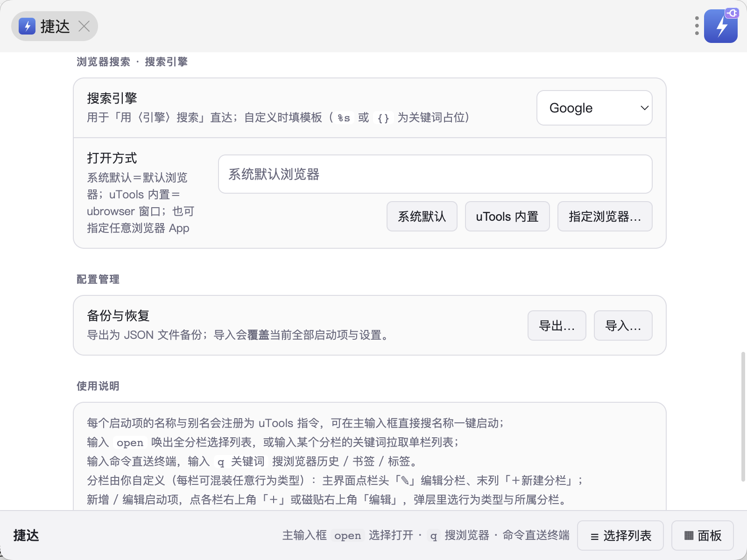Click the 搜索引擎 setting title
Screen dimensions: 747x560
pos(112,98)
